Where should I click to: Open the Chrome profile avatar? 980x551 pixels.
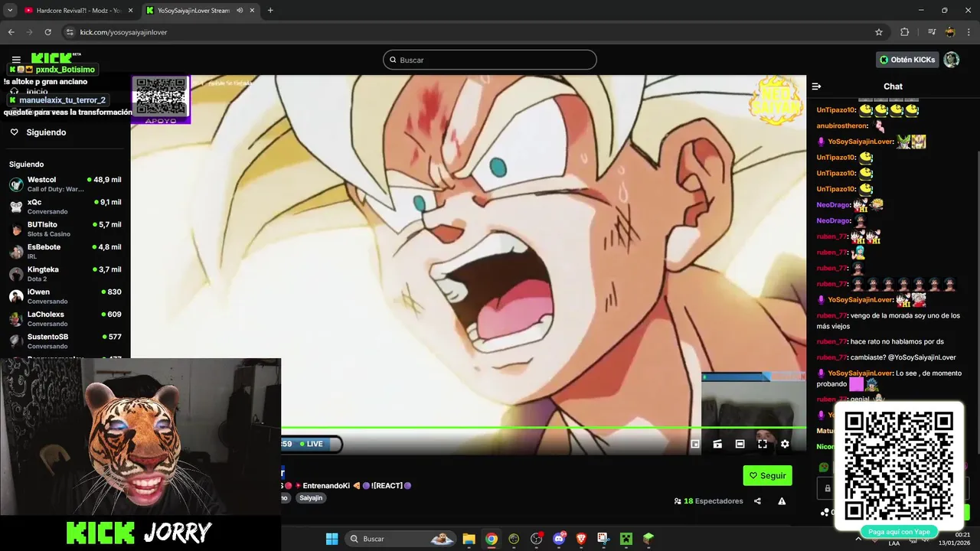950,32
